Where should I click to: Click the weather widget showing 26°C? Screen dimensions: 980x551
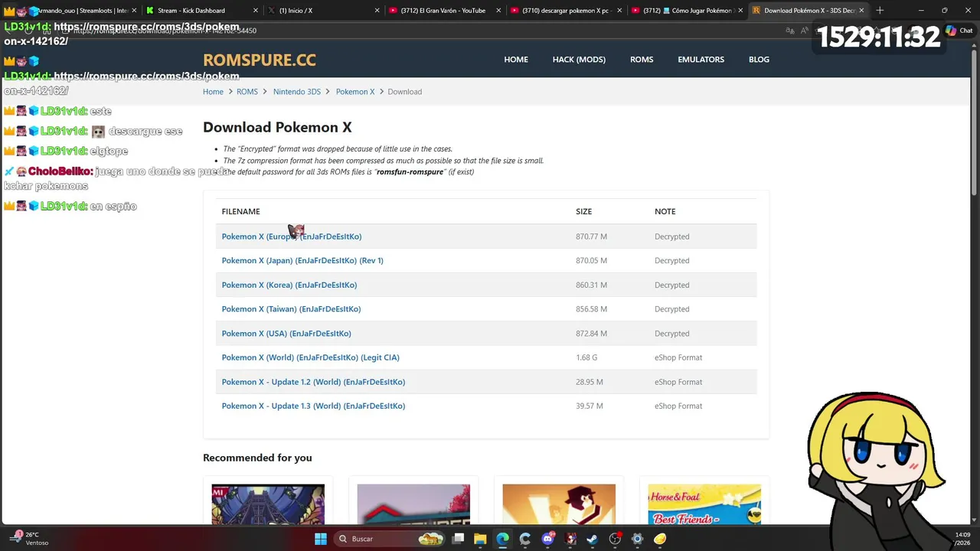point(29,539)
